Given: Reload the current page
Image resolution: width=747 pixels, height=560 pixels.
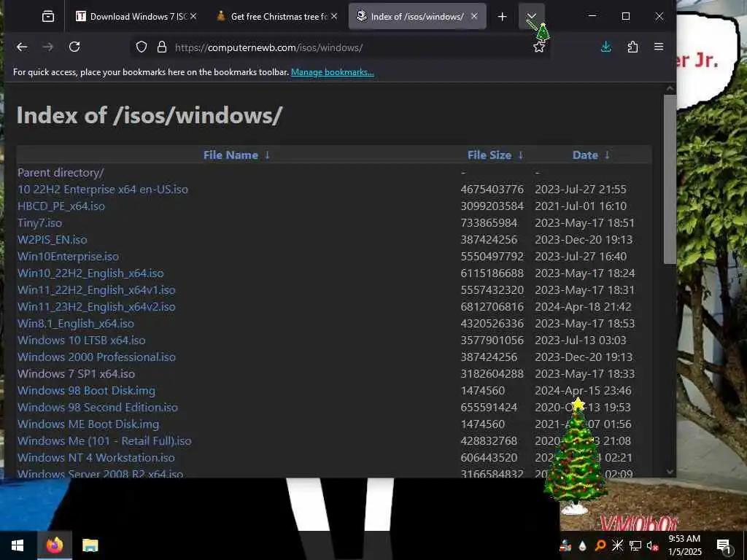Looking at the screenshot, I should [74, 47].
